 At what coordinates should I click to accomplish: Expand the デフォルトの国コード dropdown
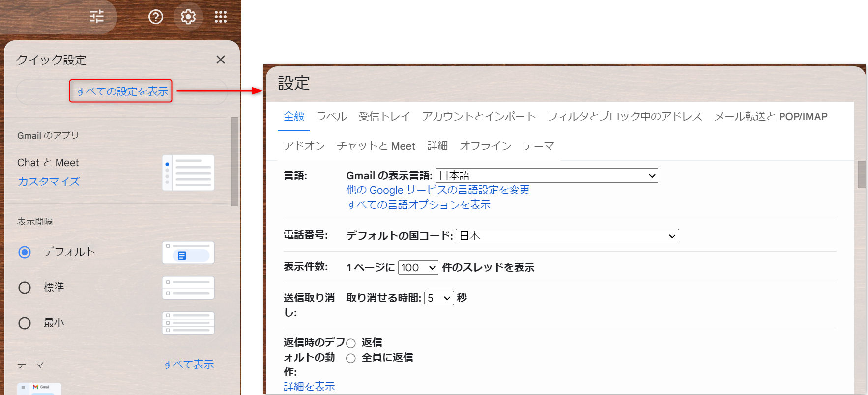[567, 236]
